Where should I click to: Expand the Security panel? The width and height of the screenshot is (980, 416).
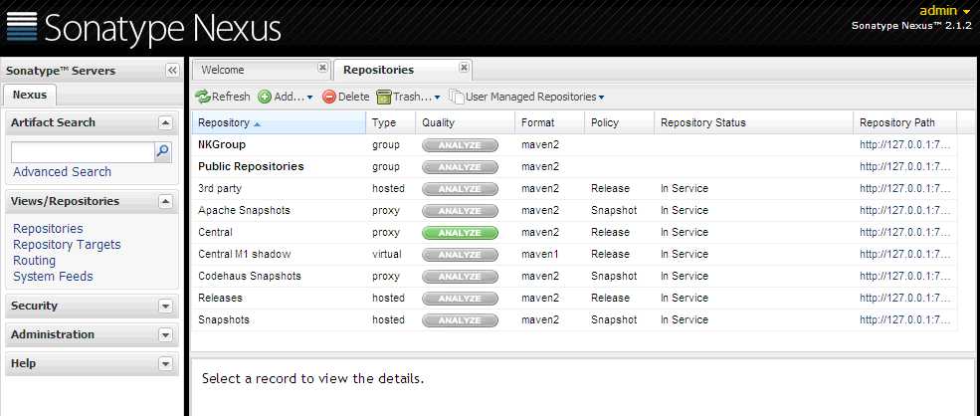165,306
